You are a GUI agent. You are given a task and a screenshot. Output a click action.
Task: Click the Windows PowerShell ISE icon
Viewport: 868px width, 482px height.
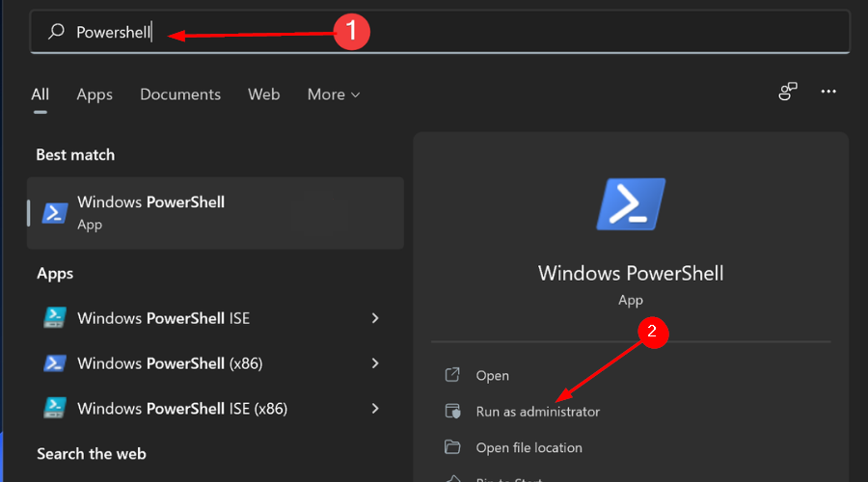55,318
